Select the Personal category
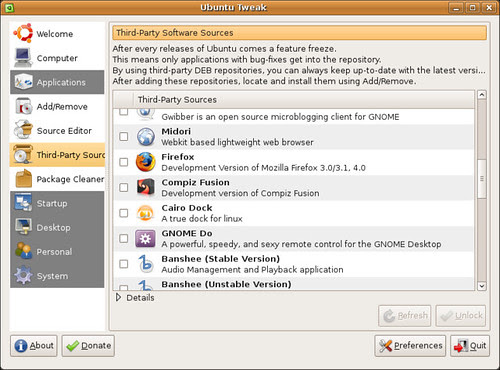 tap(57, 251)
